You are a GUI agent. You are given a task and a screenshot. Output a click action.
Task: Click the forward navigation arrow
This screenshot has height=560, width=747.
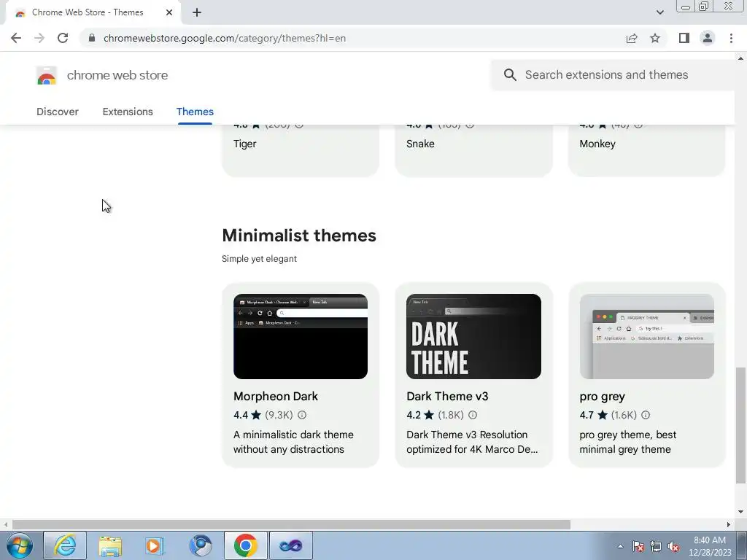point(39,38)
